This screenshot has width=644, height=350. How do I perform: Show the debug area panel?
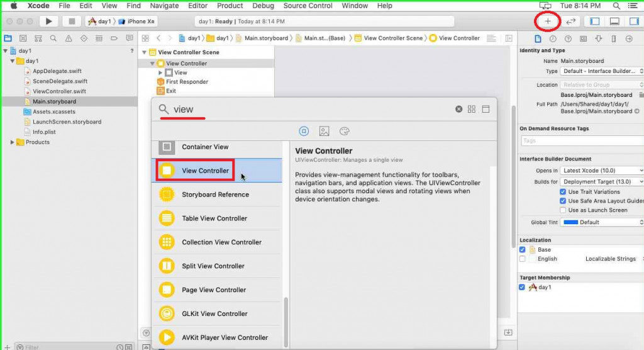(614, 21)
